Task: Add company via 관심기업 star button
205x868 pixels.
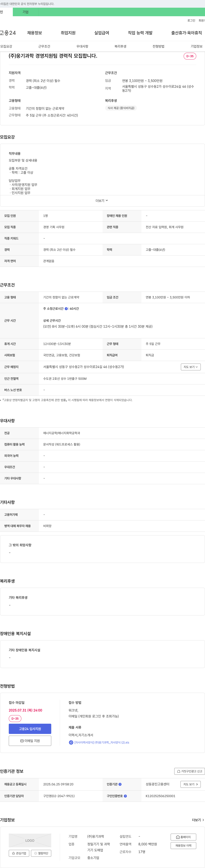Action: click(x=19, y=853)
